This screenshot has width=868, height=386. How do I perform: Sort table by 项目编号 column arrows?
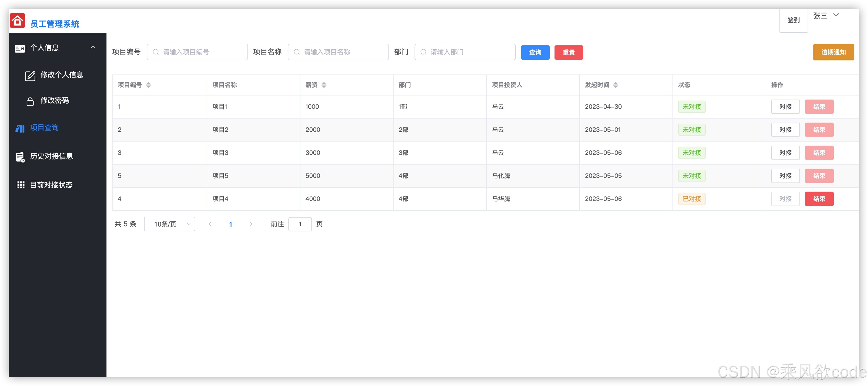coord(148,85)
